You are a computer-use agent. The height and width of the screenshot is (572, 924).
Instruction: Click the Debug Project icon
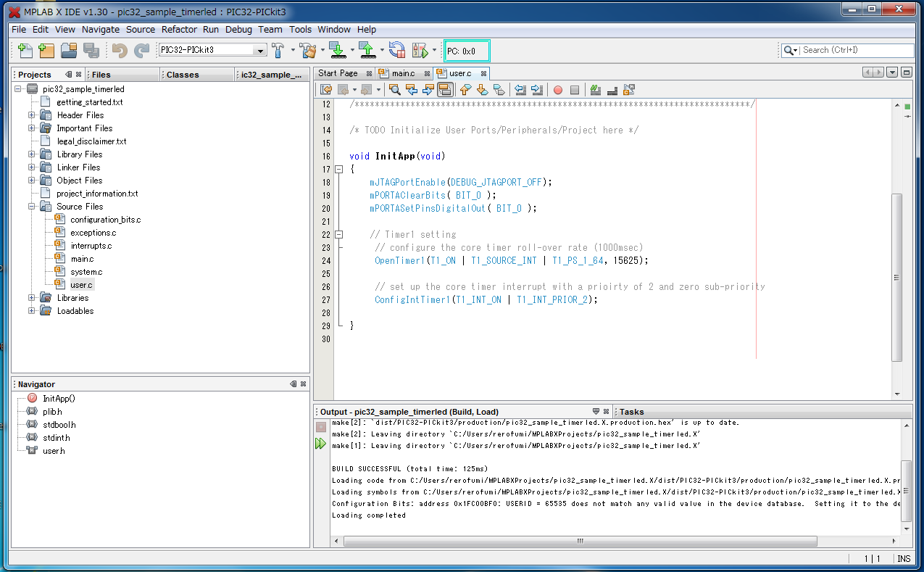[420, 50]
